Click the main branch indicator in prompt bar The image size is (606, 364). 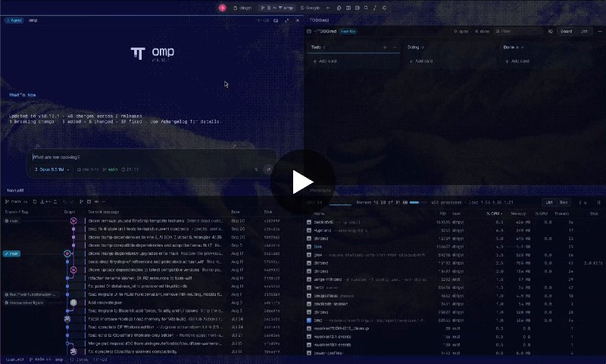[x=111, y=170]
